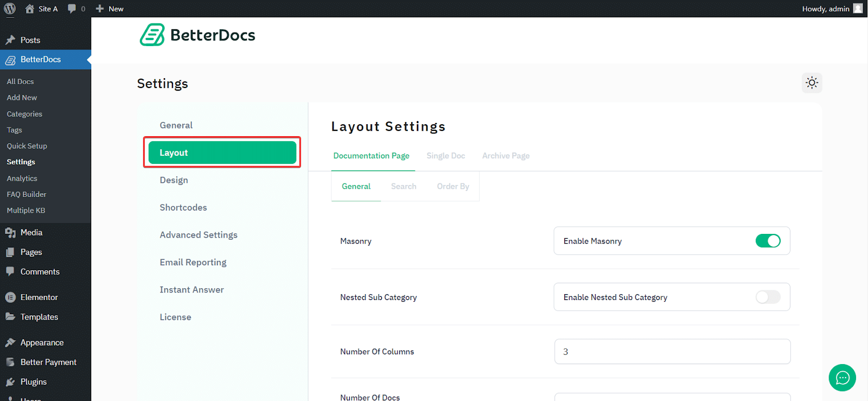Click the Posts pin icon in sidebar
The width and height of the screenshot is (868, 401).
pos(10,40)
